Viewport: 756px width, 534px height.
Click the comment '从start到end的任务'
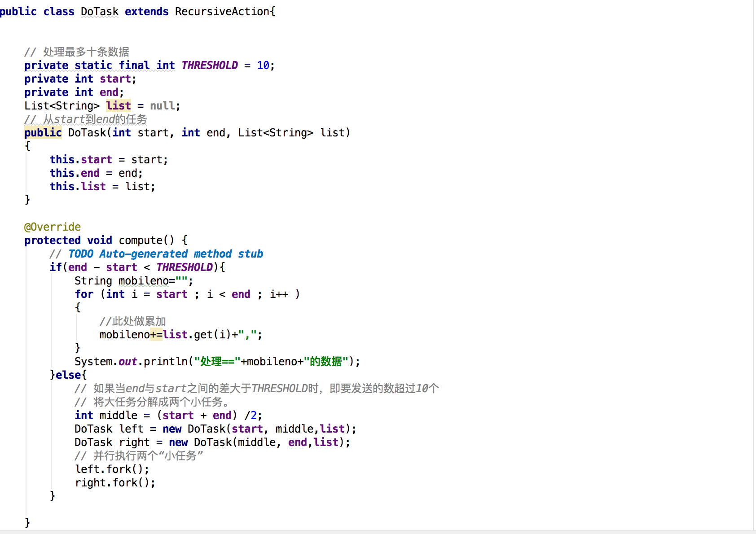click(86, 119)
